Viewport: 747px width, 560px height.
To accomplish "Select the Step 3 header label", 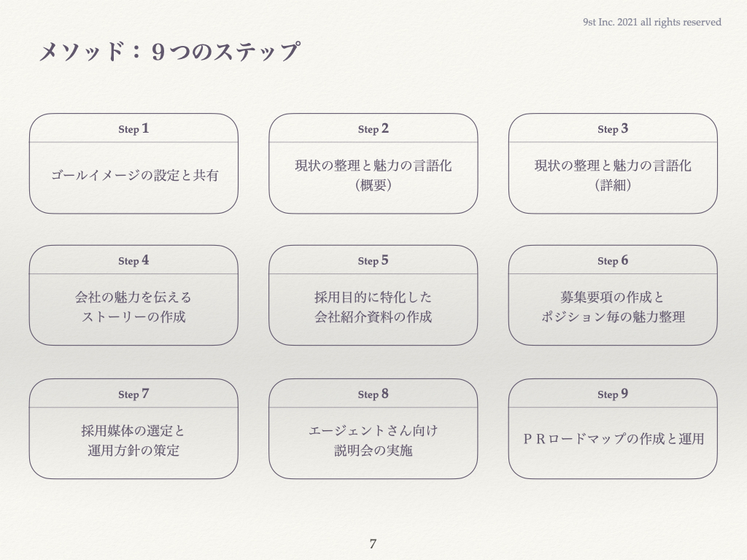I will (613, 129).
